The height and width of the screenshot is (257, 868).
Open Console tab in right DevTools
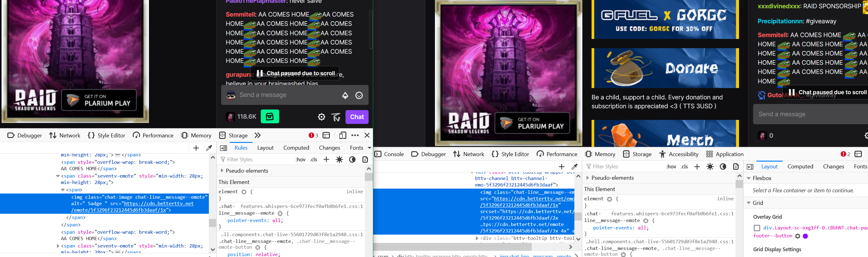click(x=389, y=154)
